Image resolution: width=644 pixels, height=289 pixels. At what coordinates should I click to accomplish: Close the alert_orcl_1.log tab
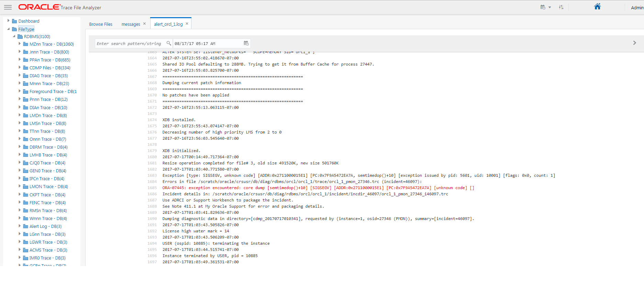187,24
